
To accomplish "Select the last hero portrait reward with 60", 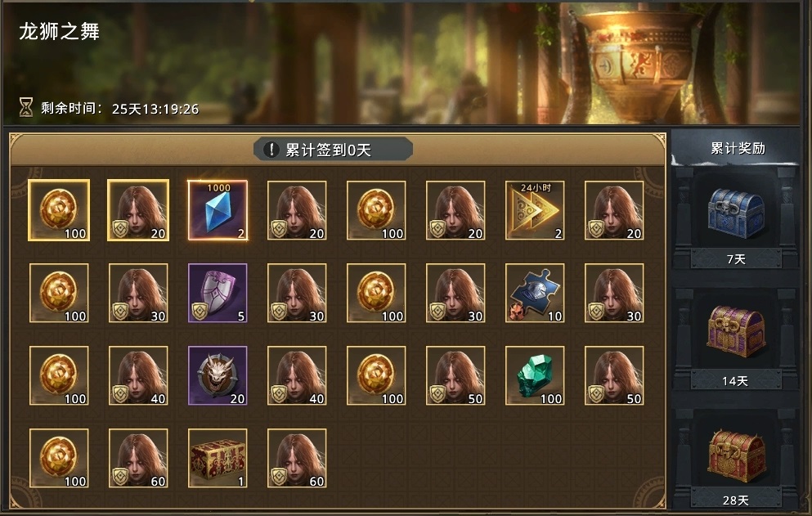I will (x=297, y=458).
